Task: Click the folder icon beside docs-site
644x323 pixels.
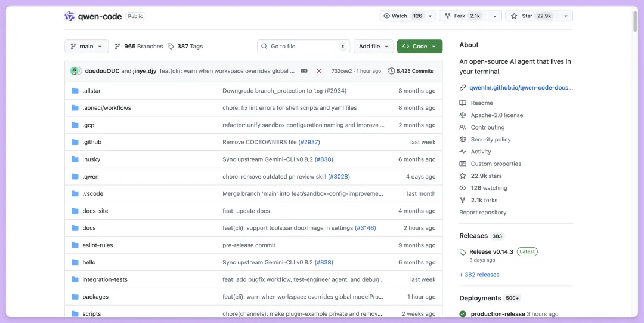Action: click(75, 211)
